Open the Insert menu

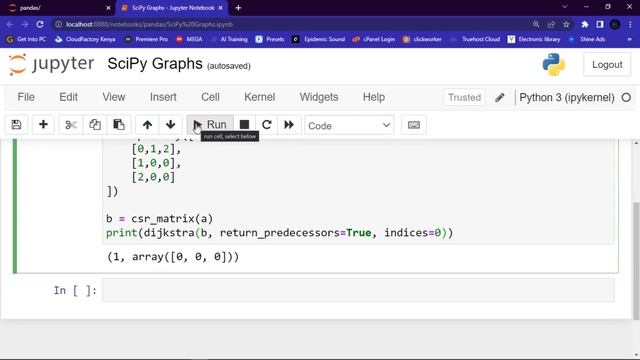(163, 97)
